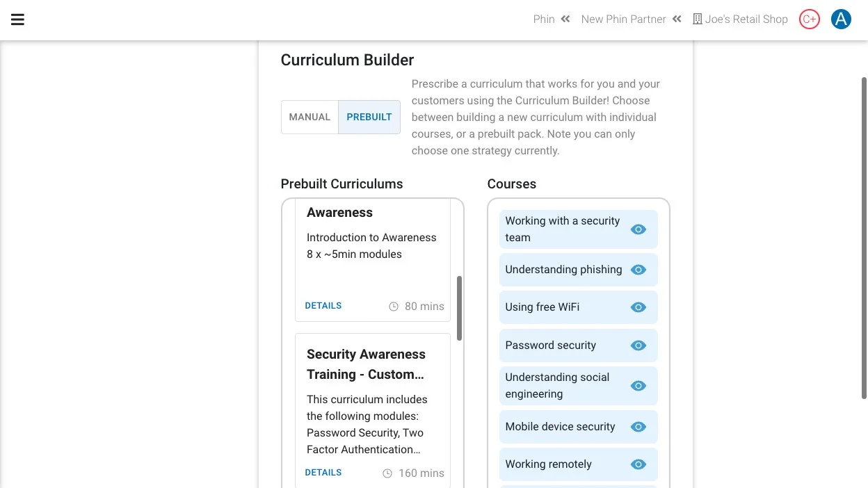Open DETAILS for Security Awareness Training curriculum
868x488 pixels.
(323, 473)
